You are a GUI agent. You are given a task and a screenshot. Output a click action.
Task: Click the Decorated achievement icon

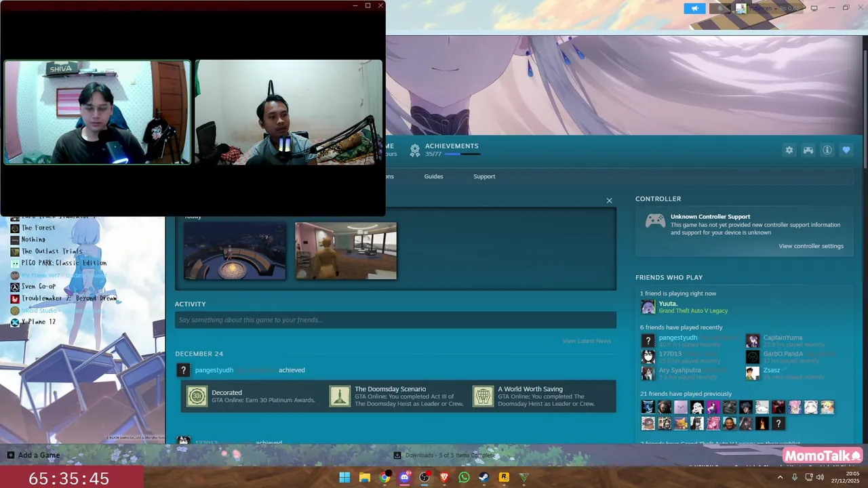click(197, 396)
